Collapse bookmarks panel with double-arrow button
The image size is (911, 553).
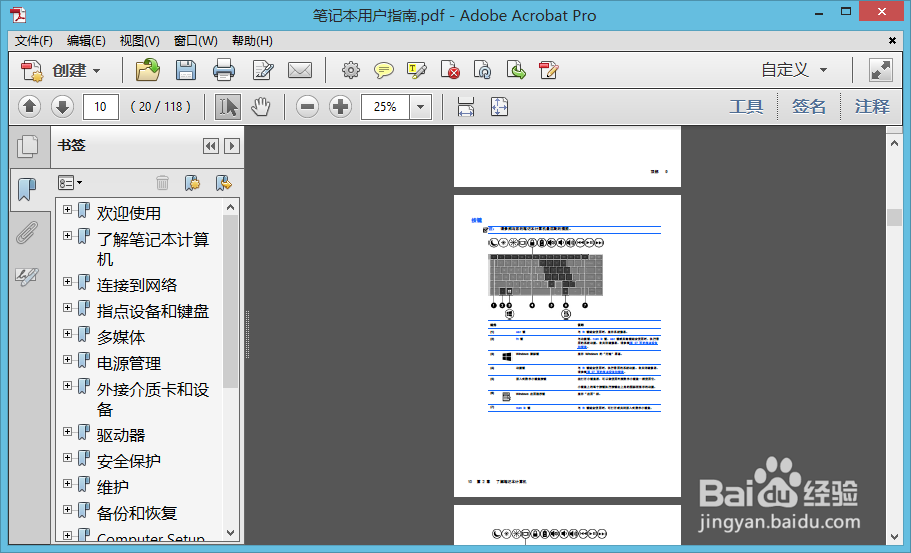[x=211, y=146]
